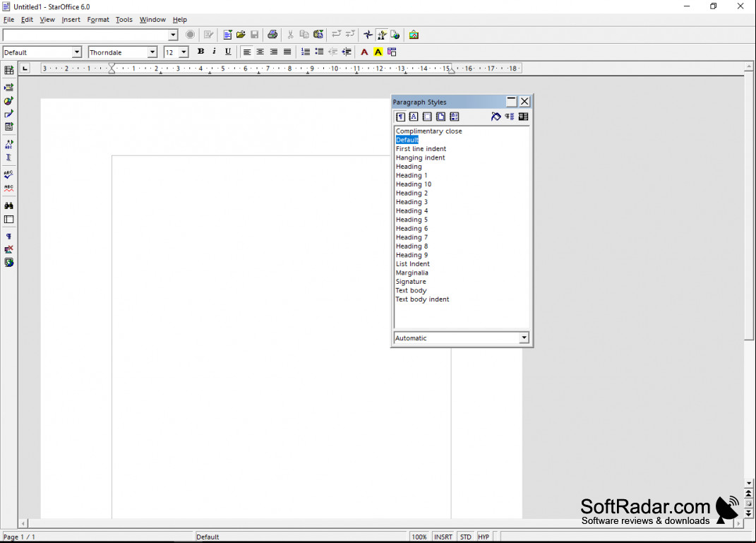756x543 pixels.
Task: Toggle AutoSpellcheck red-underlined ABC icon
Action: pyautogui.click(x=8, y=188)
